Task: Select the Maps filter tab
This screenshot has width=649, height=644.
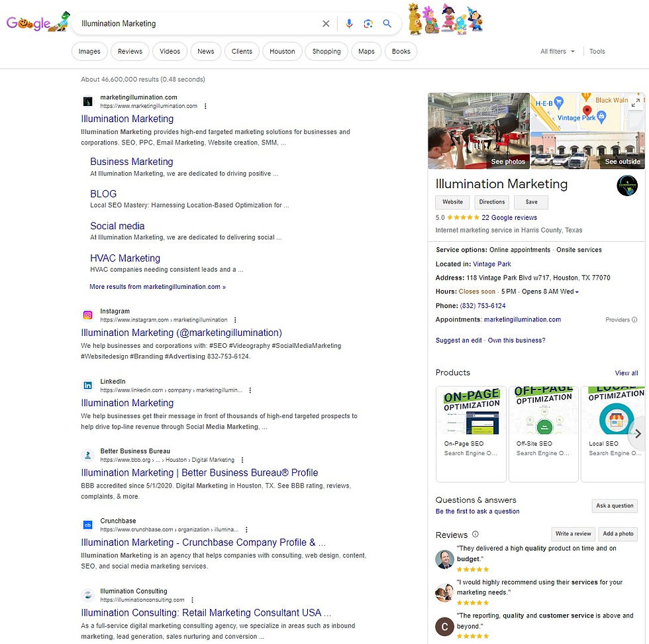Action: [366, 52]
